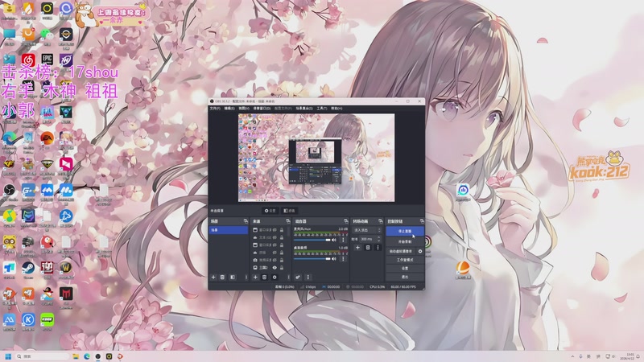644x362 pixels.
Task: Toggle visibility of the video capture device source
Action: point(275,260)
